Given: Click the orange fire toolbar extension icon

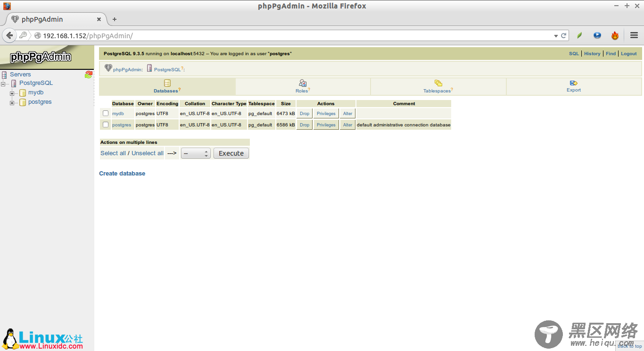Looking at the screenshot, I should coord(615,35).
